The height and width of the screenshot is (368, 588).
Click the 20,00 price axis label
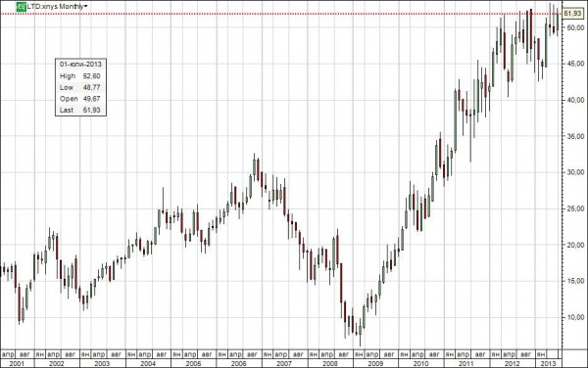[x=575, y=245]
